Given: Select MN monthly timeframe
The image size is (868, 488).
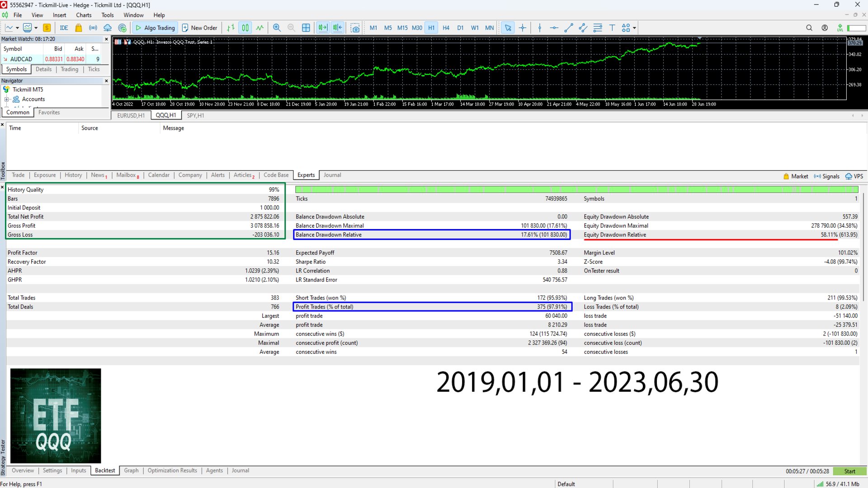Looking at the screenshot, I should click(489, 28).
